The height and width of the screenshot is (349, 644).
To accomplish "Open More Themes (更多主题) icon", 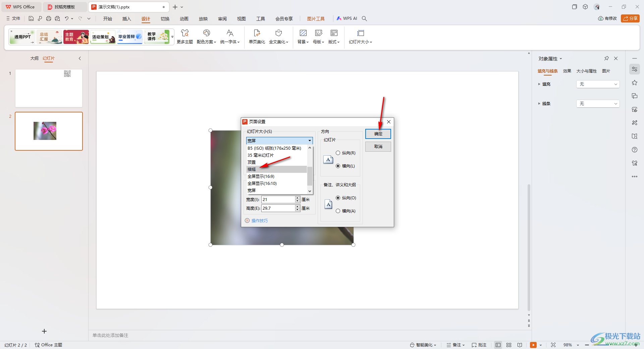I will click(185, 37).
